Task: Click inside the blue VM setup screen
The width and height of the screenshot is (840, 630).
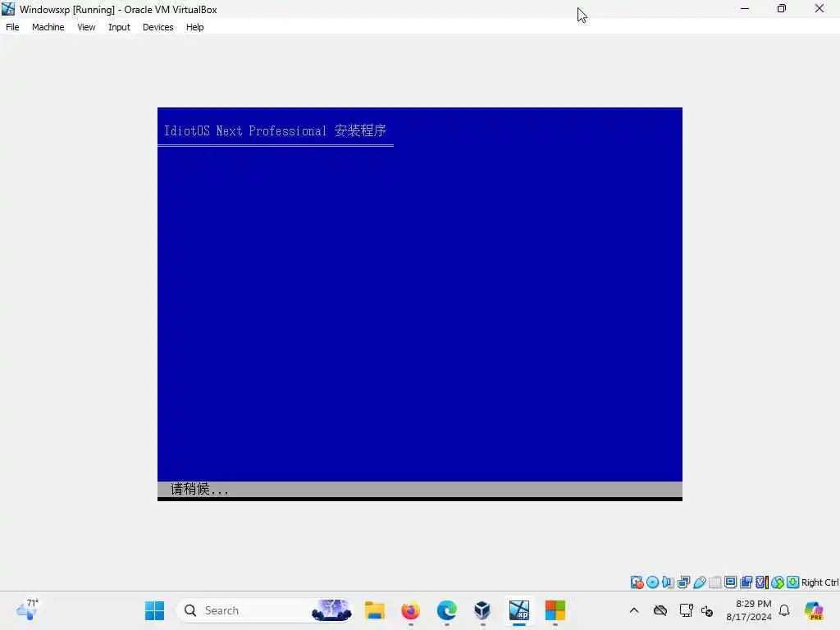Action: 419,304
